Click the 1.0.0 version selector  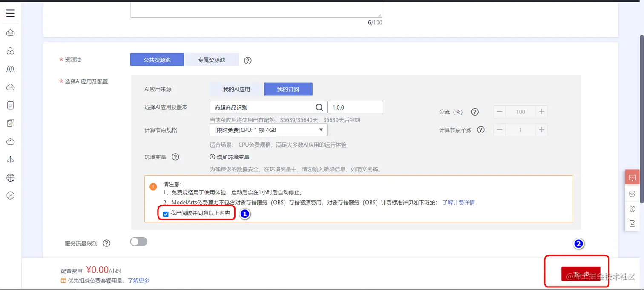click(356, 107)
